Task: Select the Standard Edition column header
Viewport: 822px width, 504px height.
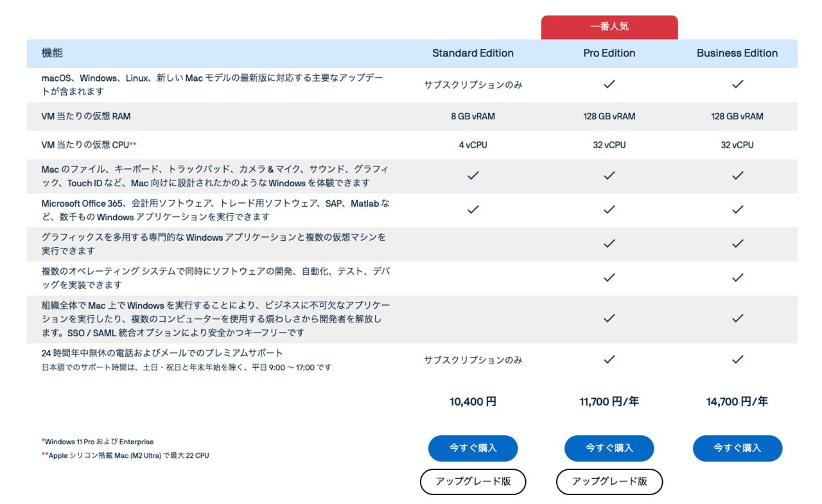Action: [473, 53]
